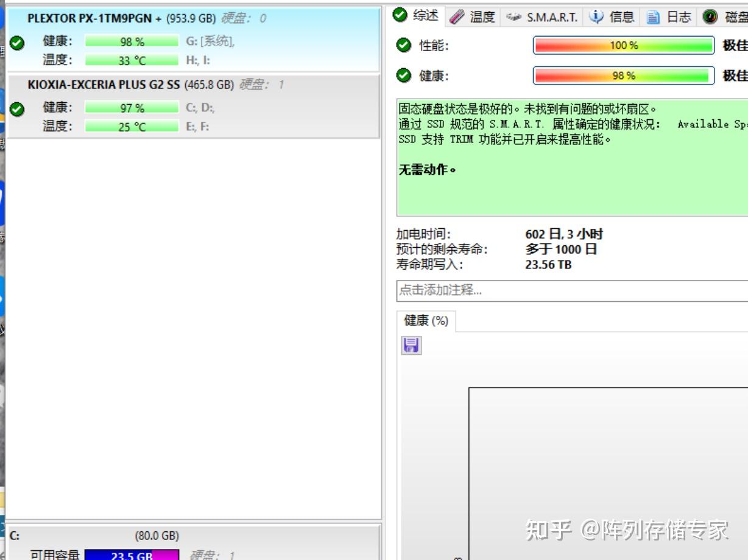Click the green check icon next to 性能
748x560 pixels.
(403, 45)
